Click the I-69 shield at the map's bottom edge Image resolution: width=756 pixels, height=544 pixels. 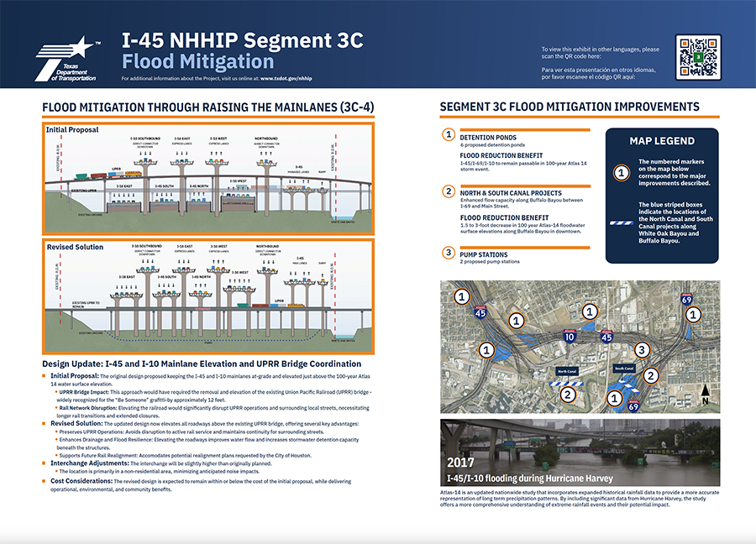(633, 405)
